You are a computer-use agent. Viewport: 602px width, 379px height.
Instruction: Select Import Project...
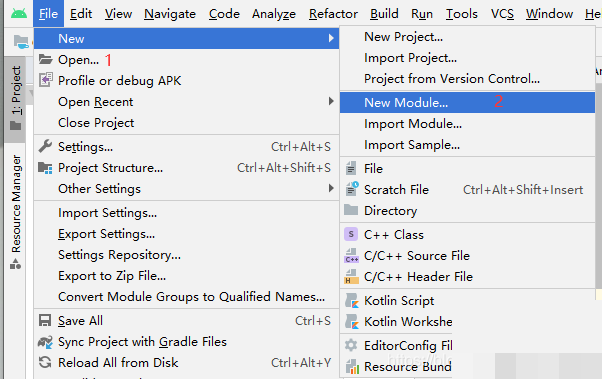tap(467, 58)
